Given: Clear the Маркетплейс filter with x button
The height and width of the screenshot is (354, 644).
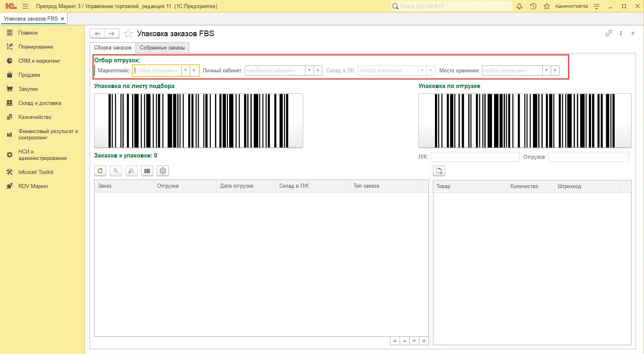Looking at the screenshot, I should [194, 70].
